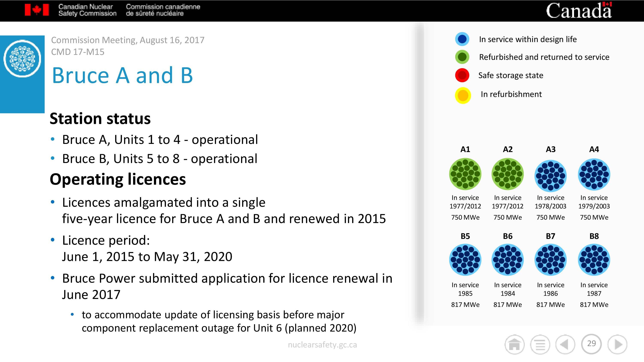644x362 pixels.
Task: Click 'Bruce A, Units 1 to 4 - operational'
Action: pos(160,139)
